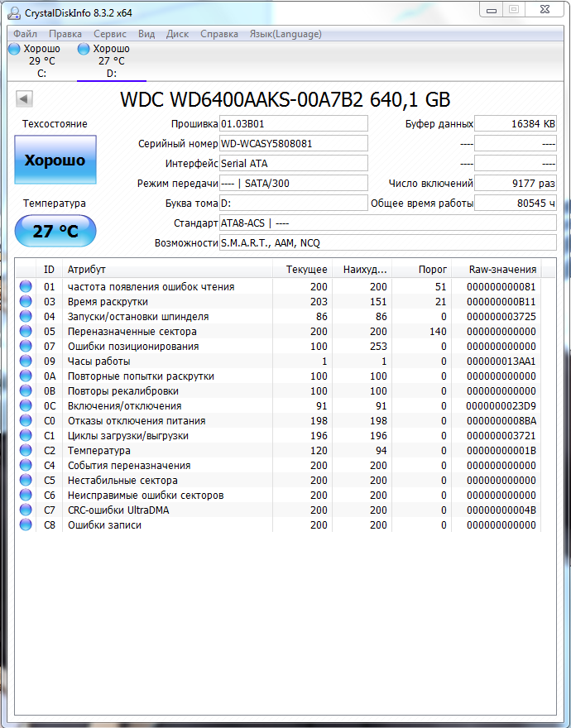Click the Хорошо health status button
571x728 pixels.
(x=55, y=160)
